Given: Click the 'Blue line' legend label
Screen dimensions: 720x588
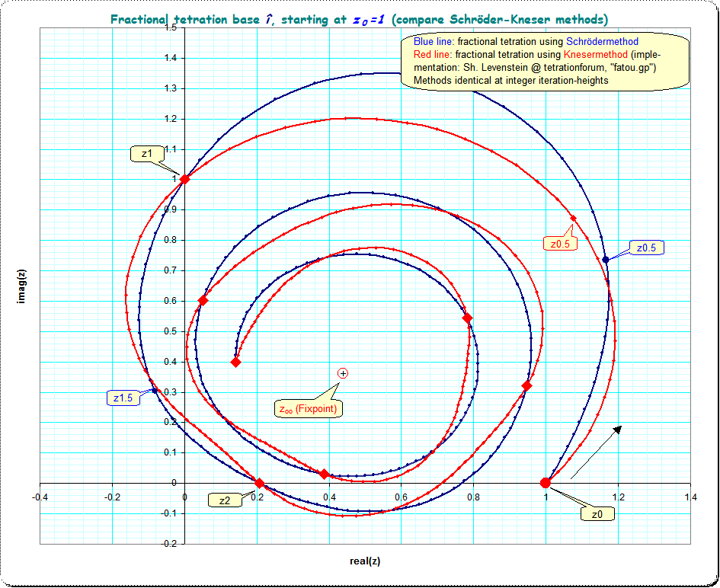Looking at the screenshot, I should click(433, 41).
